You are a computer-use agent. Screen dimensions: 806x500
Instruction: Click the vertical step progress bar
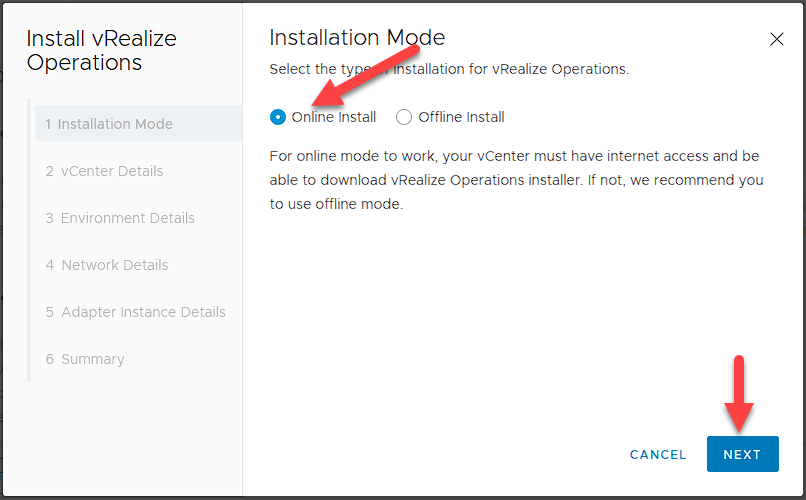[29, 240]
